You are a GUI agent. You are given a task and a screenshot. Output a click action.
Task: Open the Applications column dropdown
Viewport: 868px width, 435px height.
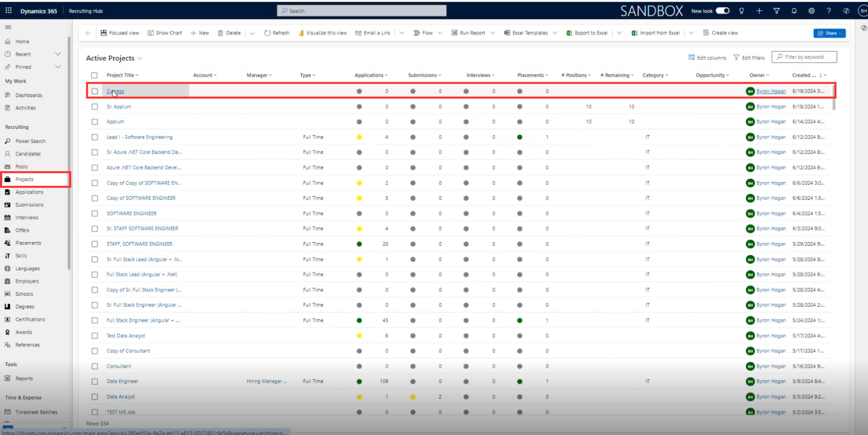tap(386, 76)
